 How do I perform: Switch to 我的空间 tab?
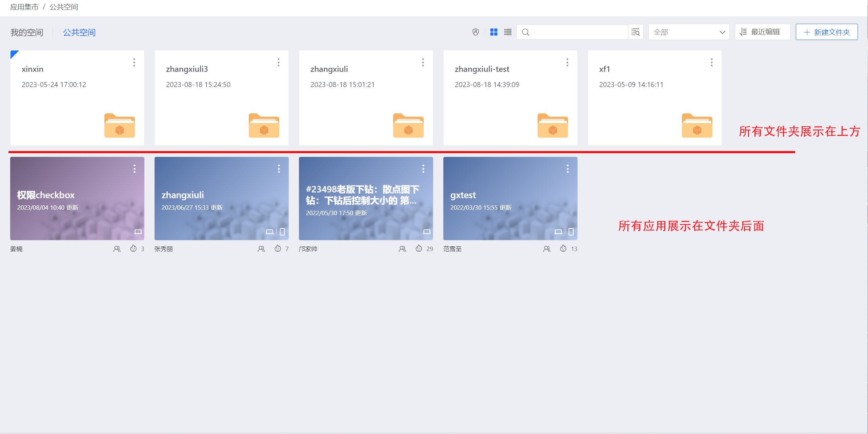pos(27,33)
